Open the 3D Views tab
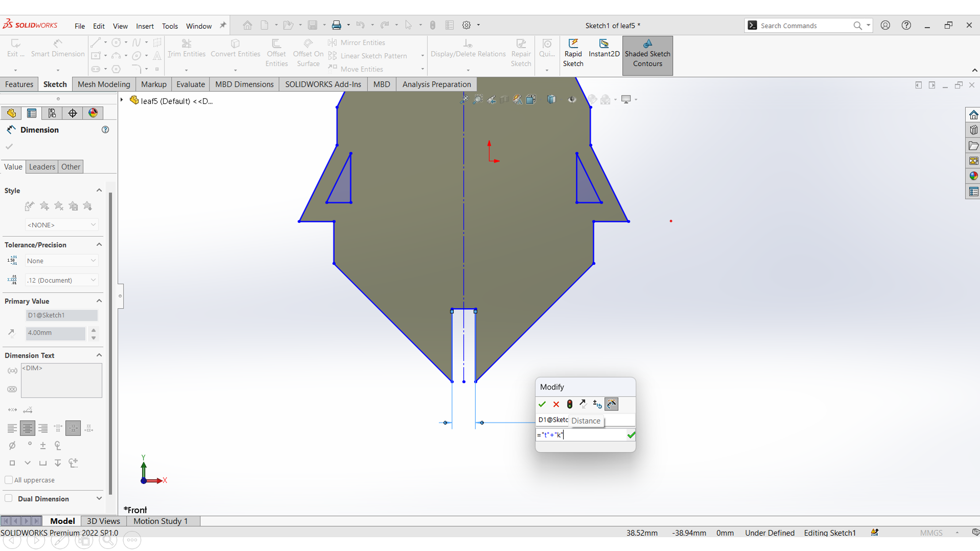 [x=103, y=521]
